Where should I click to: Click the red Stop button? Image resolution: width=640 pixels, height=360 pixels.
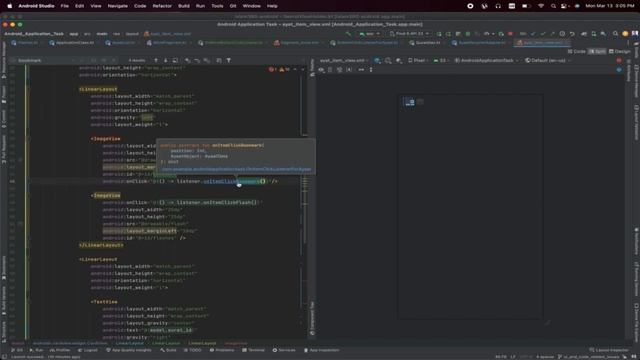510,34
